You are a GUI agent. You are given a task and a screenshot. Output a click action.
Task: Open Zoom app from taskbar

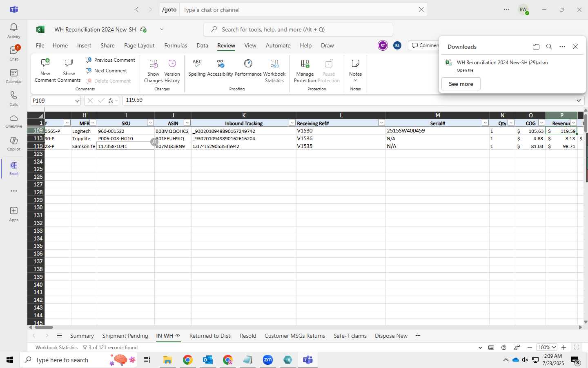tap(268, 360)
